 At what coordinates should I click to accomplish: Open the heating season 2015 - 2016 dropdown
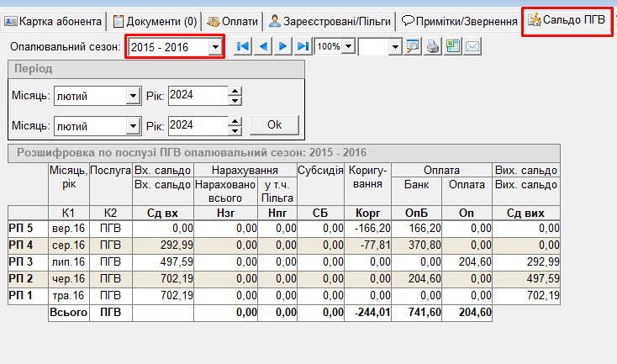click(x=215, y=47)
